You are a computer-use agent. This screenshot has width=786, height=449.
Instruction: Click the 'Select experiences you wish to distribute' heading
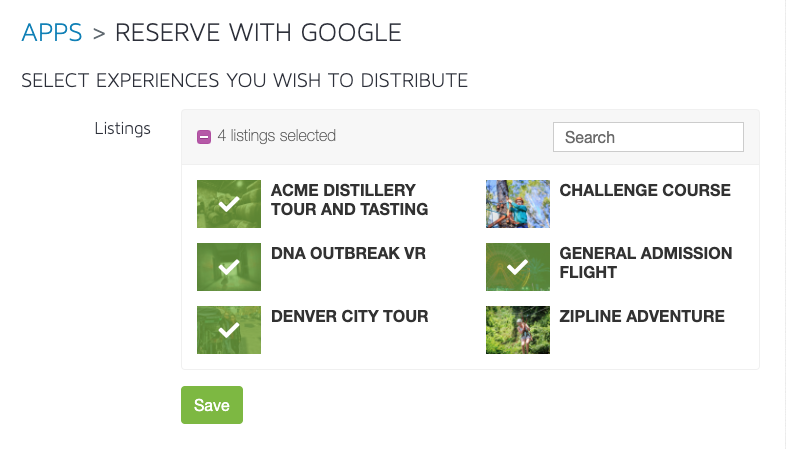(245, 81)
